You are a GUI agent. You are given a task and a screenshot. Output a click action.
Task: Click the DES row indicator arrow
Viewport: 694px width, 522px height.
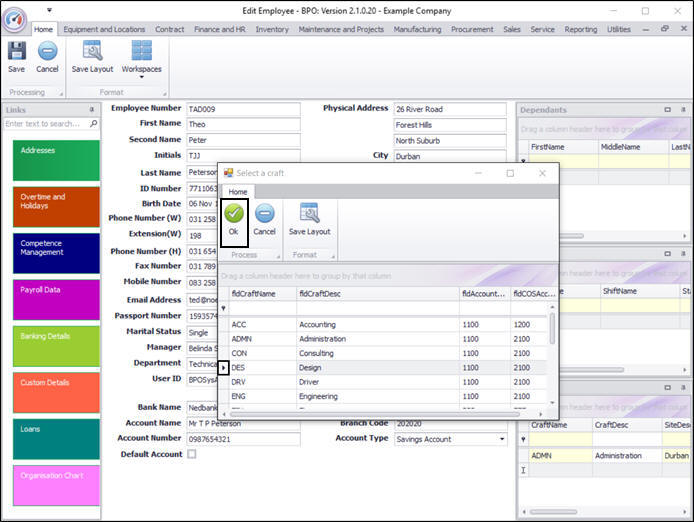(224, 367)
